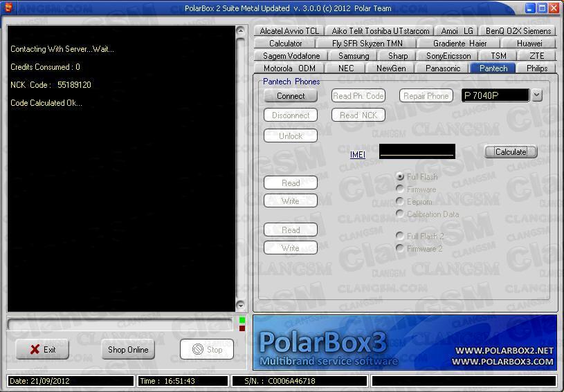Screen dimensions: 564x392
Task: Open the phone model dropdown arrow
Action: coord(537,95)
